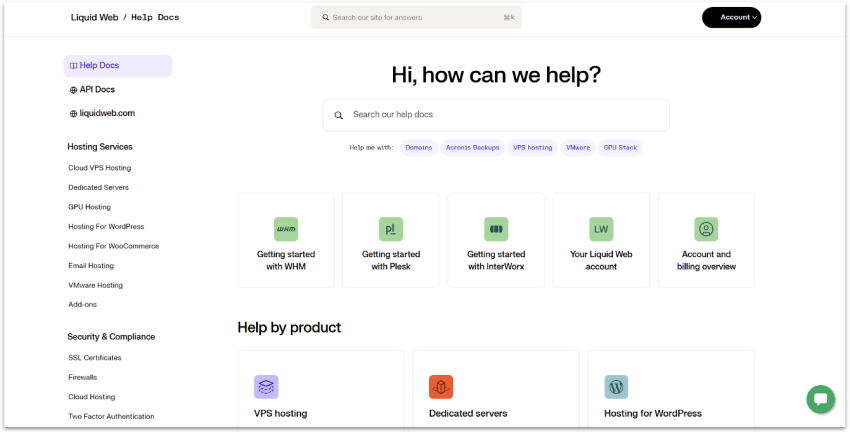Open Two Factor Authentication sidebar link
The width and height of the screenshot is (850, 432).
pos(111,416)
